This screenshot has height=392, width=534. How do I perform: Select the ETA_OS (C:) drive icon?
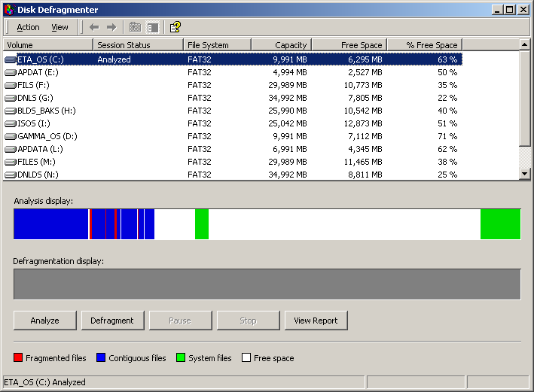(x=11, y=60)
